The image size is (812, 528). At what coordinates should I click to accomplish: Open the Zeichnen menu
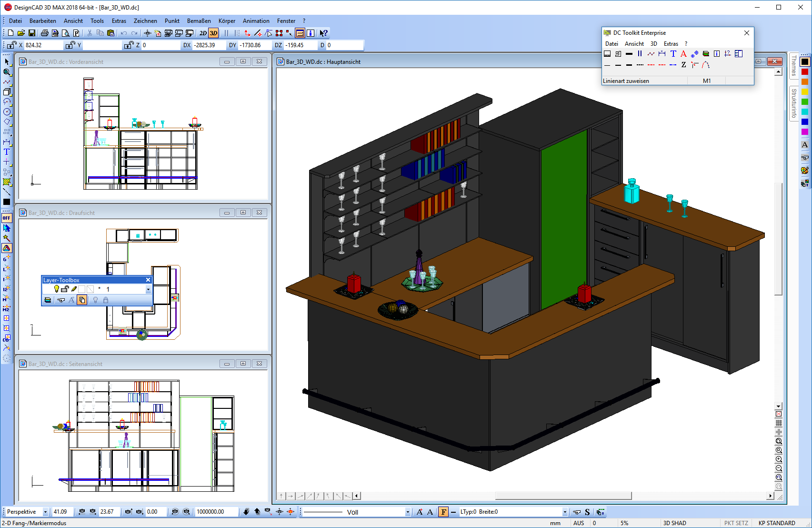point(145,21)
